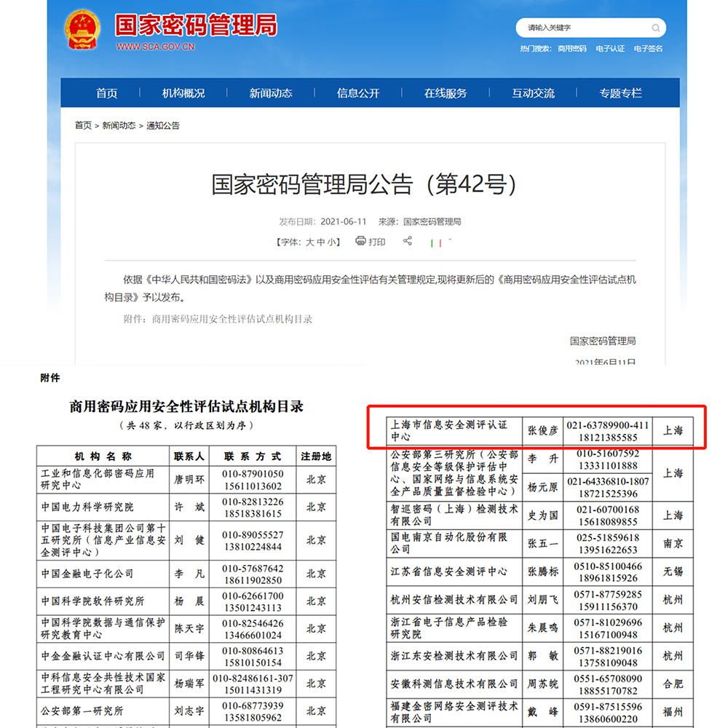This screenshot has height=728, width=728.
Task: Click the 附件 heading label
Action: (x=50, y=378)
